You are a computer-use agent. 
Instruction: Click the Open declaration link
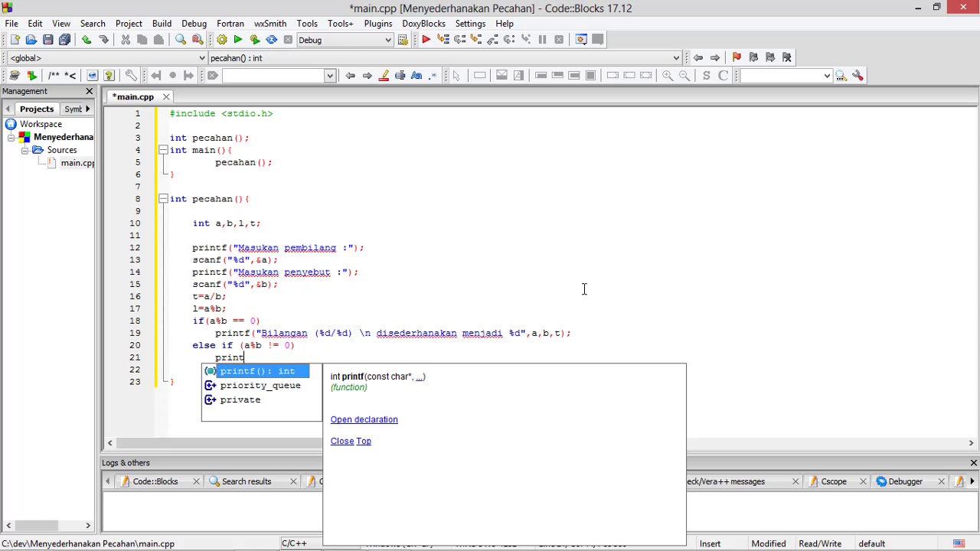tap(364, 419)
